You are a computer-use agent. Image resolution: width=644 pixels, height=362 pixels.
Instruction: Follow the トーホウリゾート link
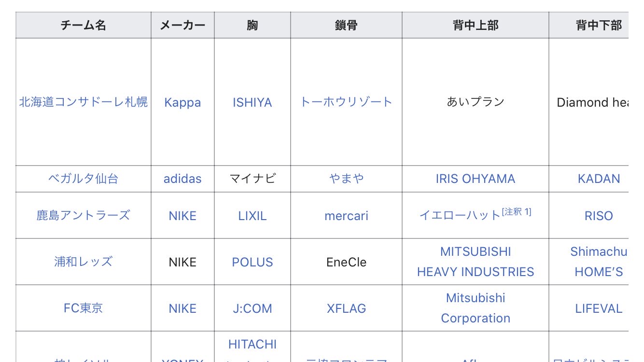click(x=346, y=102)
